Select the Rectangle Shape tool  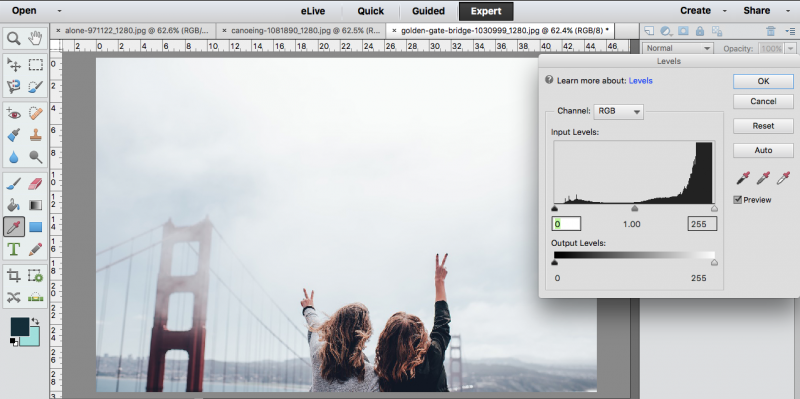click(35, 227)
